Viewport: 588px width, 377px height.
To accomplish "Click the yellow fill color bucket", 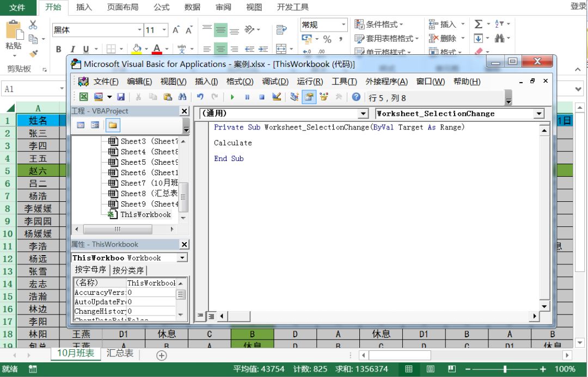I will click(136, 49).
